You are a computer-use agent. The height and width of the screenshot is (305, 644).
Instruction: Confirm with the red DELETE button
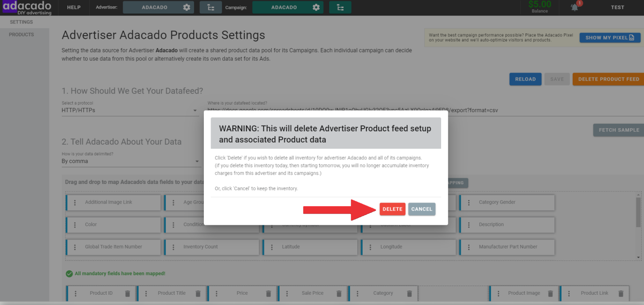point(392,209)
